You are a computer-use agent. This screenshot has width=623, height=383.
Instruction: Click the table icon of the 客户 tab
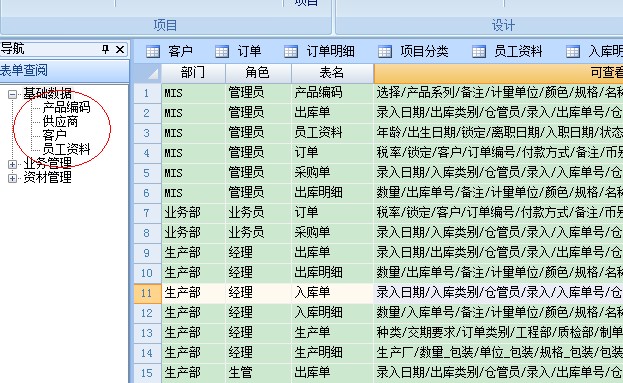[x=153, y=52]
